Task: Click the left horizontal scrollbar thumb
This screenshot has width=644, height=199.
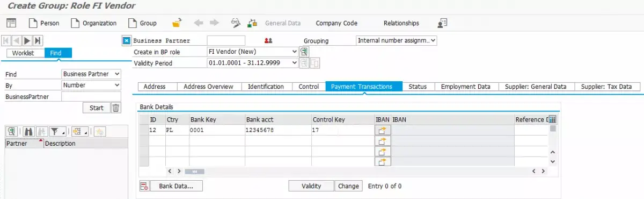Action: coord(194,171)
